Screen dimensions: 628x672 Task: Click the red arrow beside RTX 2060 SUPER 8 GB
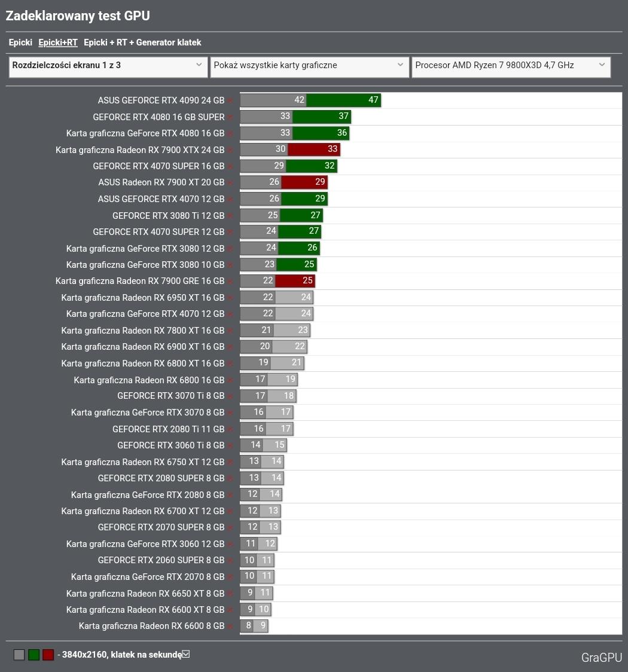click(x=230, y=561)
